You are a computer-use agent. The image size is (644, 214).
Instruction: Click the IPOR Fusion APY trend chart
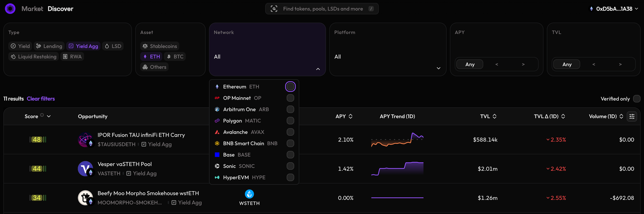(x=397, y=140)
